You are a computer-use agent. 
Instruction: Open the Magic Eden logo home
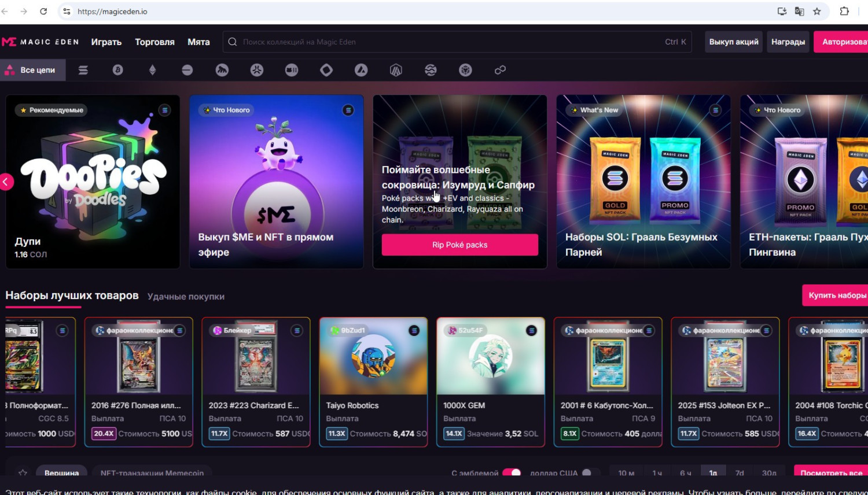coord(41,42)
